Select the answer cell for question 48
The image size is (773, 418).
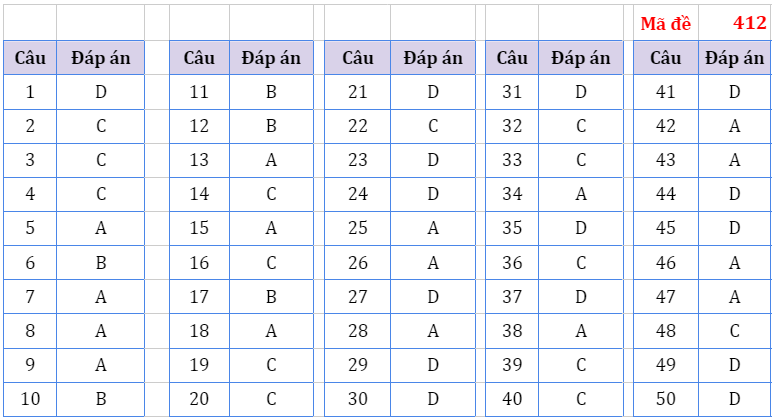[x=735, y=331]
